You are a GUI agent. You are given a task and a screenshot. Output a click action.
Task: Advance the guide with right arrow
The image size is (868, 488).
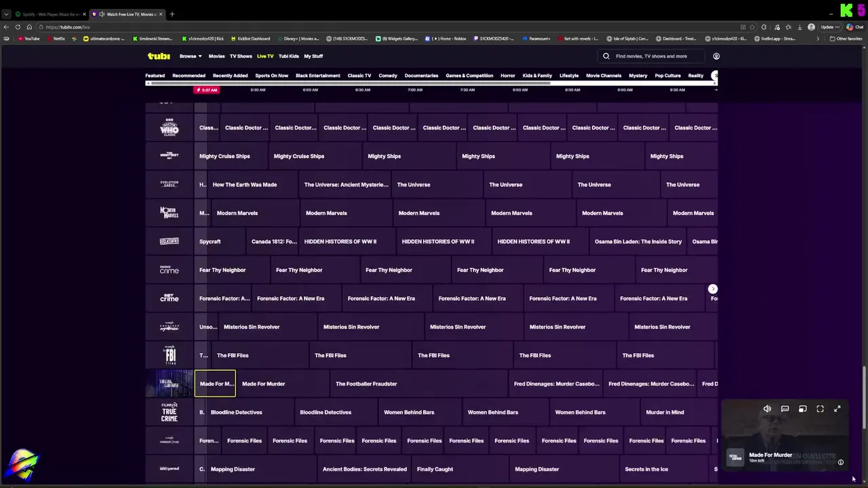(x=713, y=289)
